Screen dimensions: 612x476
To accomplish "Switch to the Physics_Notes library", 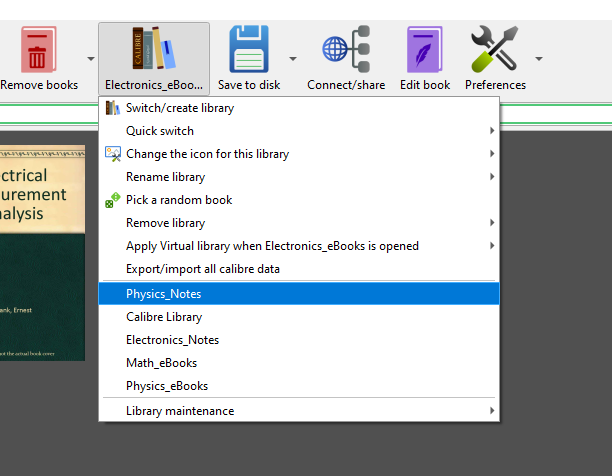I will pyautogui.click(x=299, y=294).
